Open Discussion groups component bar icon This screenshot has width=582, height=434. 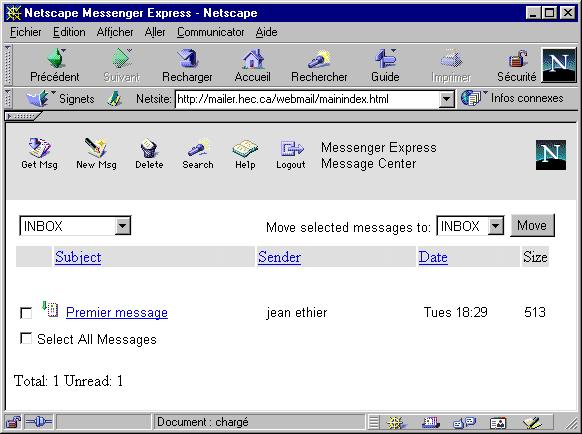[x=464, y=422]
